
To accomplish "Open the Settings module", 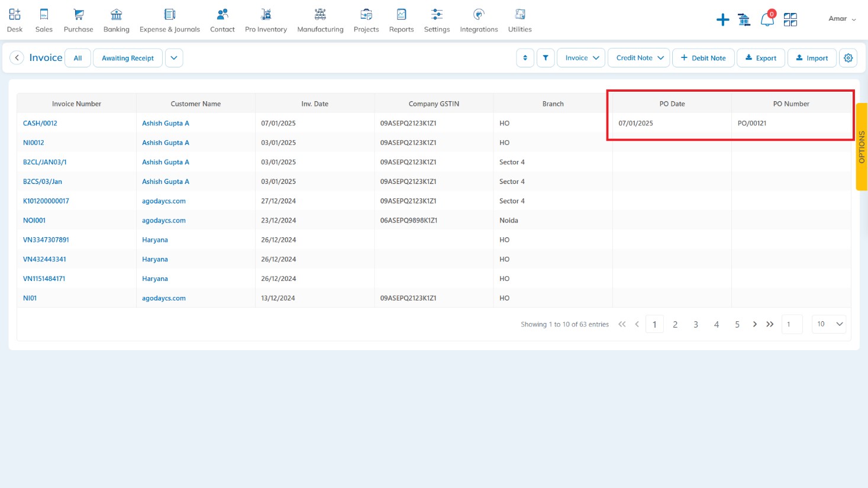I will (x=437, y=20).
